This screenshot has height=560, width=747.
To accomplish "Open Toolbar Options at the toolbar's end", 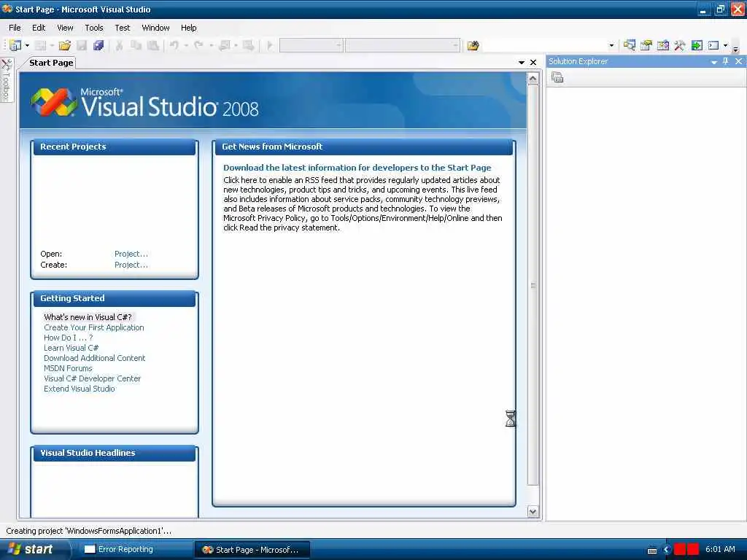I will click(735, 48).
